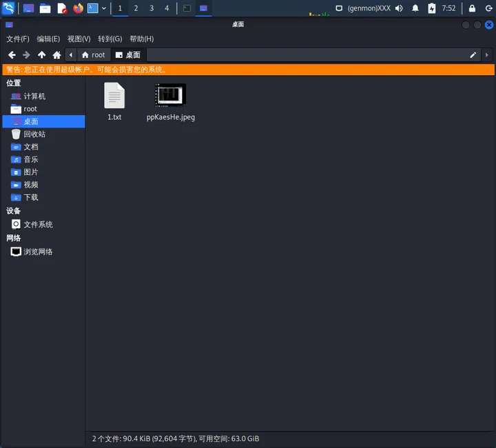The width and height of the screenshot is (496, 448).
Task: Select the ppKaesHe.jpeg thumbnail
Action: (170, 95)
